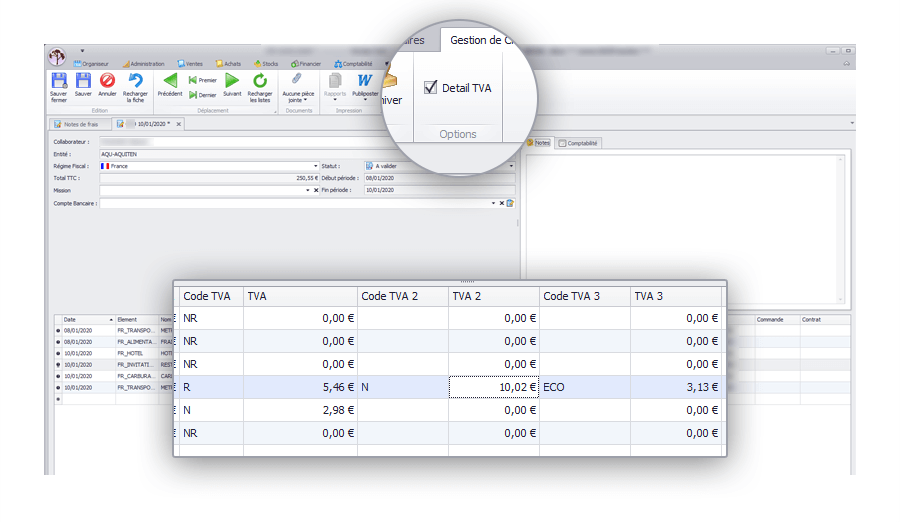Click Recharger les listes icon
900x522 pixels.
[x=260, y=81]
